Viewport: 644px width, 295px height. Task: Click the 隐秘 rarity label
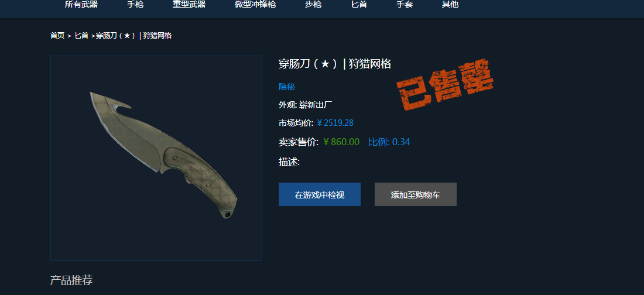(x=287, y=87)
